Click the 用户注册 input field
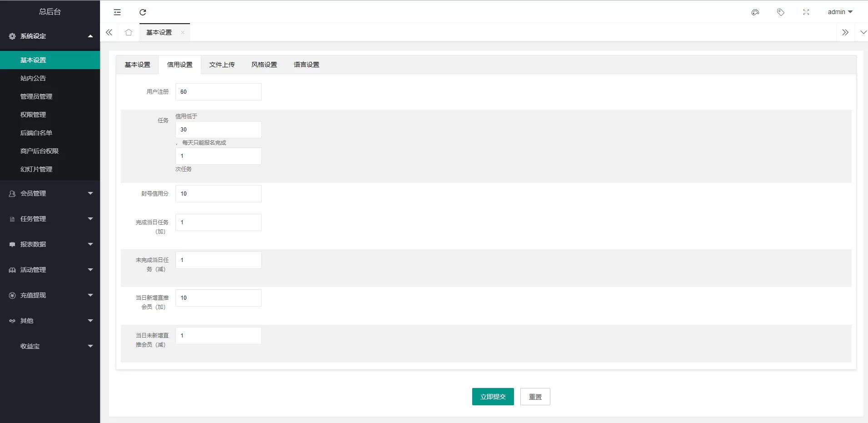The width and height of the screenshot is (868, 423). (x=219, y=92)
